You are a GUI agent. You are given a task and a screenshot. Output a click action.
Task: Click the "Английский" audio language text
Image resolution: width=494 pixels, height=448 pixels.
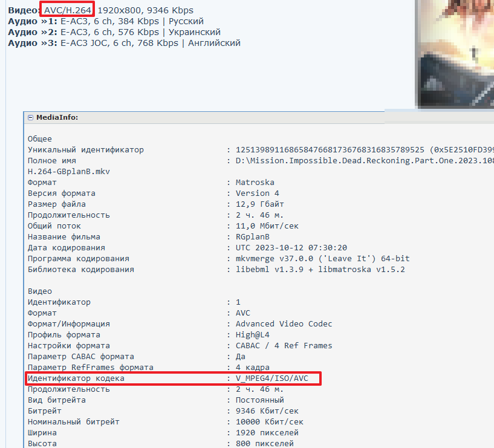(214, 43)
